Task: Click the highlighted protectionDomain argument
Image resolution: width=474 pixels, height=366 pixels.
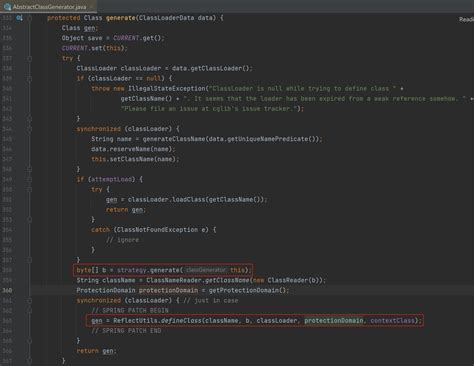Action: [x=333, y=320]
